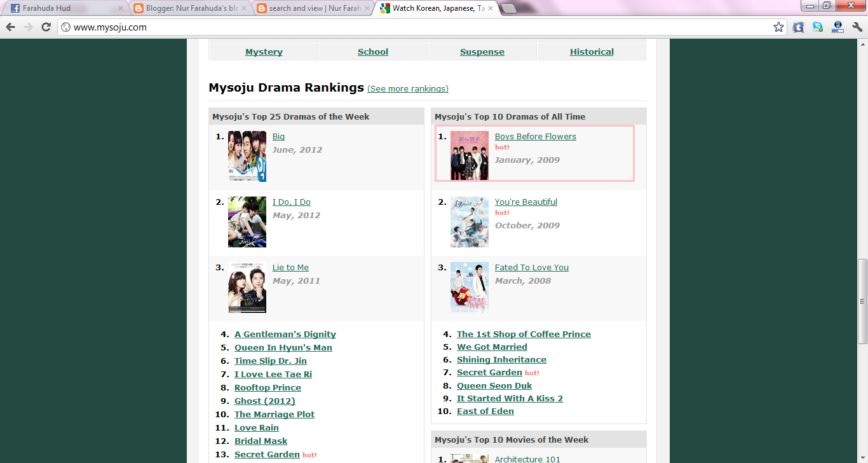
Task: Open Ghost (2012) link
Action: click(x=265, y=401)
